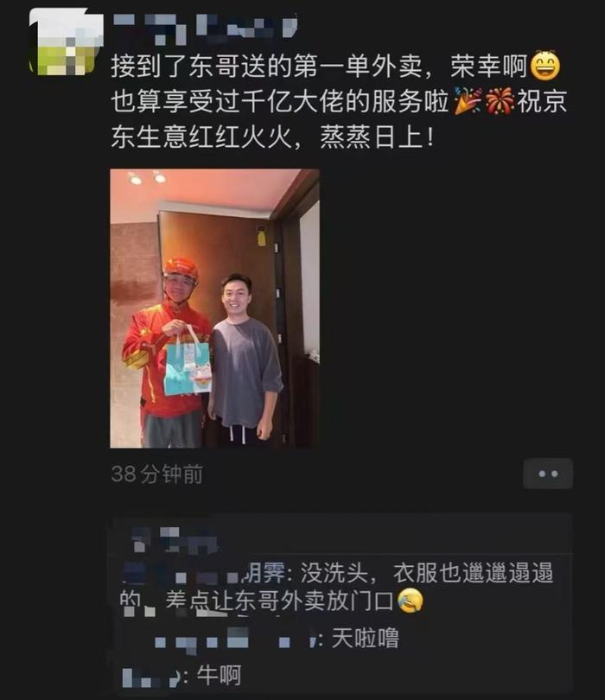Tap the party popper emoji in post
The height and width of the screenshot is (700, 605).
click(x=467, y=101)
